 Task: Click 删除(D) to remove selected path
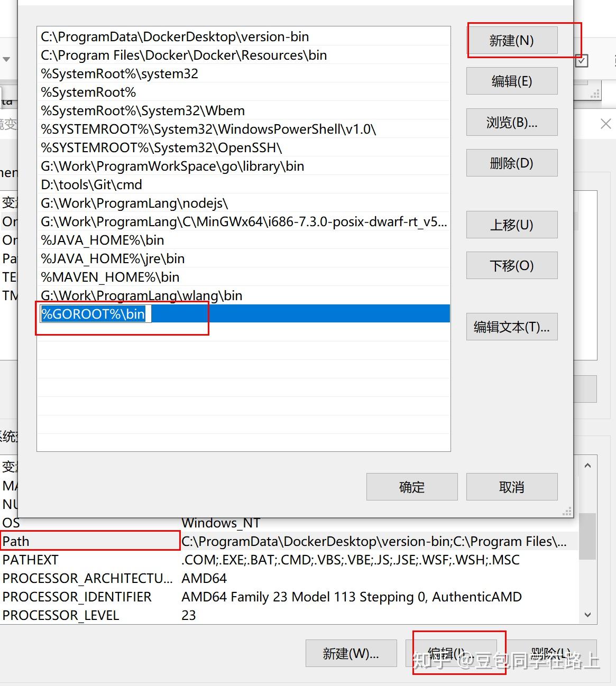[511, 163]
